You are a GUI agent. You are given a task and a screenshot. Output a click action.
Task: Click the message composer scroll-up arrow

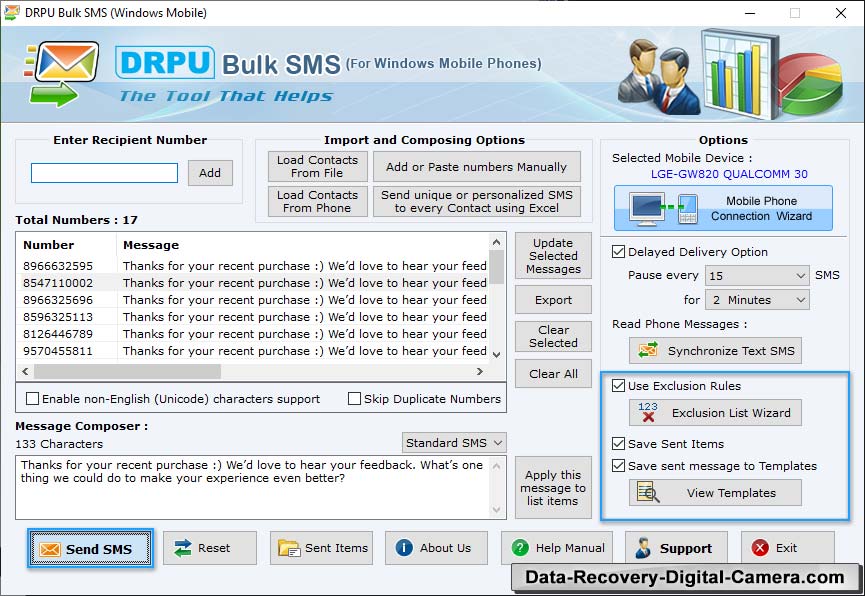496,466
